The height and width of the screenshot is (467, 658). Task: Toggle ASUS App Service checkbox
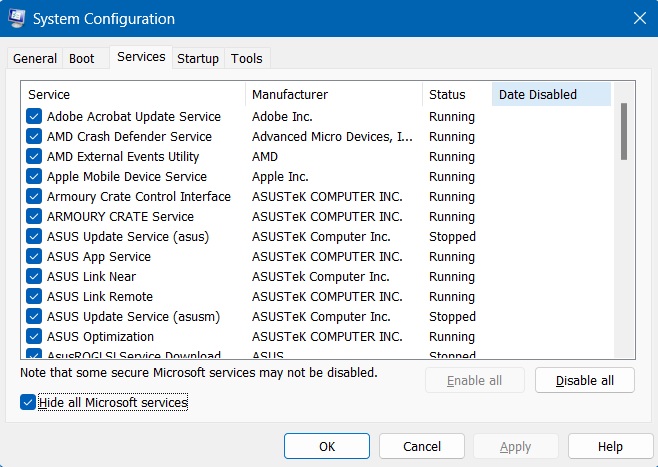coord(34,256)
